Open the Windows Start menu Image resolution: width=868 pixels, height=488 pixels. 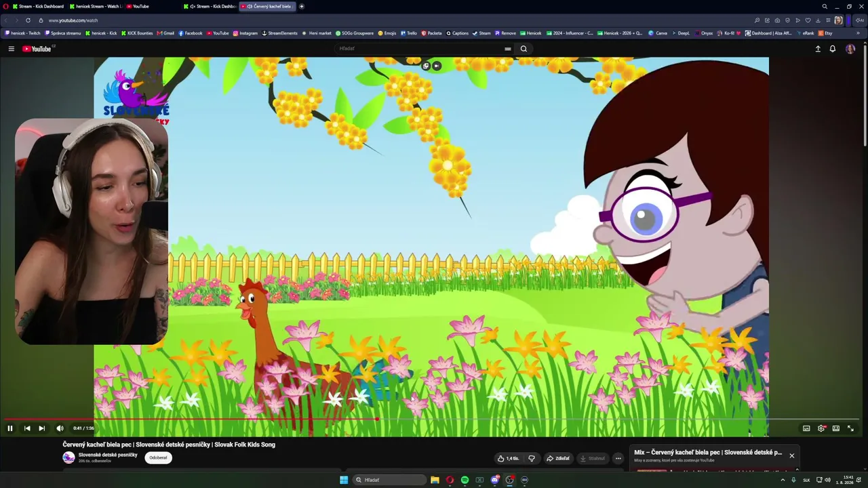(x=344, y=480)
